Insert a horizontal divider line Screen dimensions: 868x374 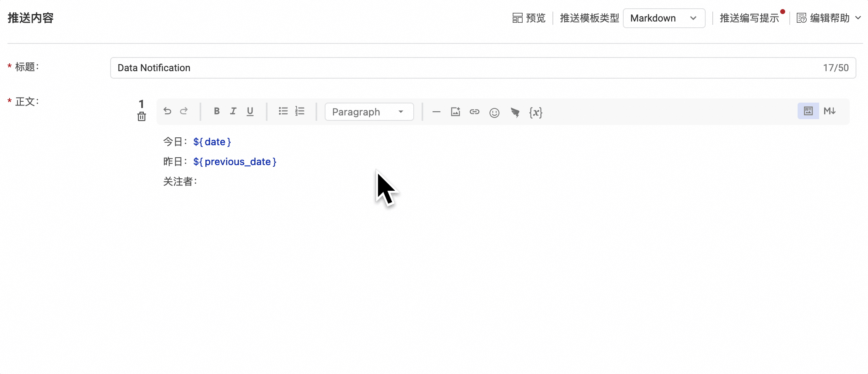click(x=436, y=112)
